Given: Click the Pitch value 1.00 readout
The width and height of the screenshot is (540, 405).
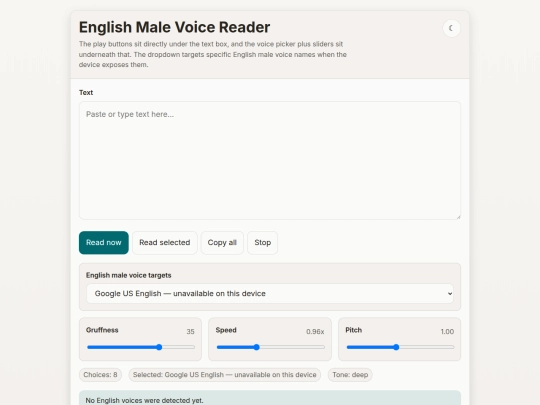Looking at the screenshot, I should (x=447, y=332).
